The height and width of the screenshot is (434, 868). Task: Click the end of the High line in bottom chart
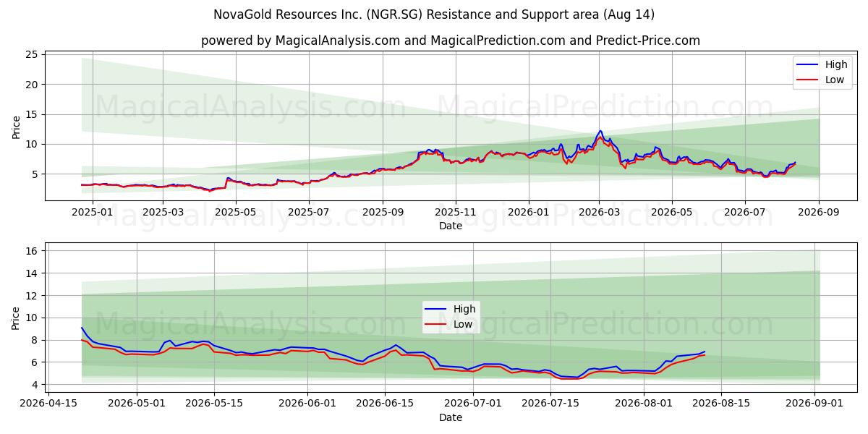[705, 352]
